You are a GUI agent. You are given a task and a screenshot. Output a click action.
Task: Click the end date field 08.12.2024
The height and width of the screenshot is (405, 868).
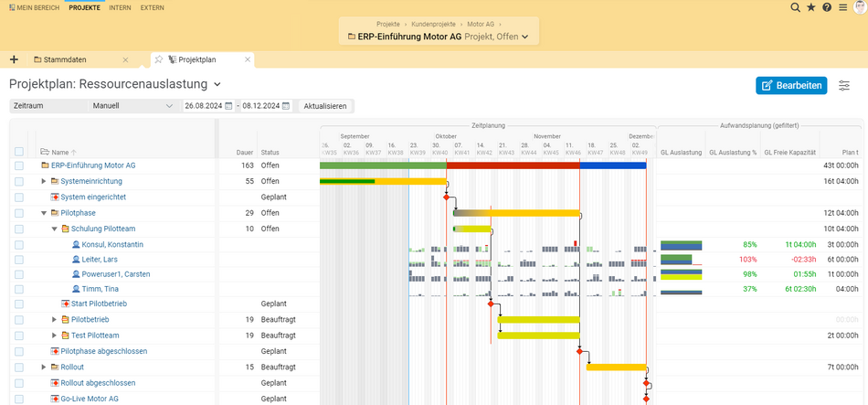(x=261, y=106)
